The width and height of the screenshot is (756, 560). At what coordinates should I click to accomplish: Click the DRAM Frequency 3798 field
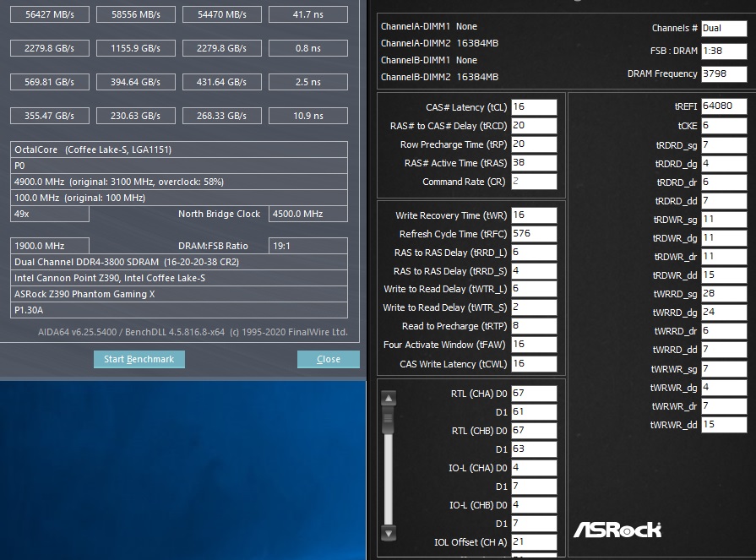[724, 73]
